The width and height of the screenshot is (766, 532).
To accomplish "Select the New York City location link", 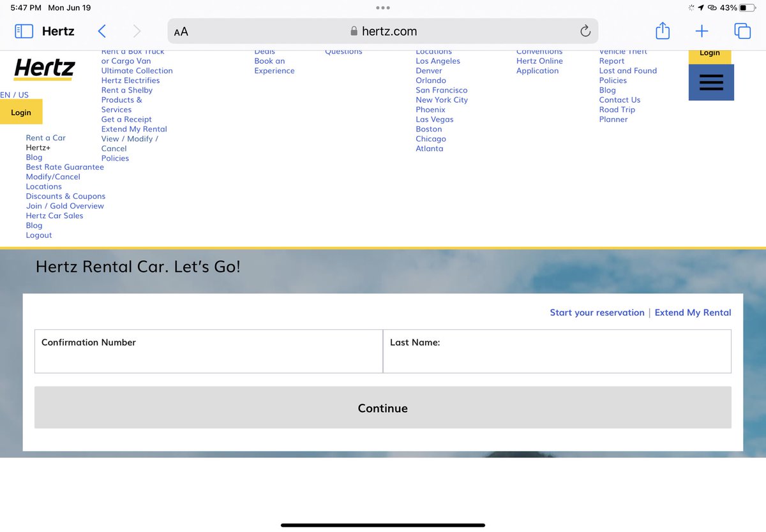I will click(x=442, y=100).
